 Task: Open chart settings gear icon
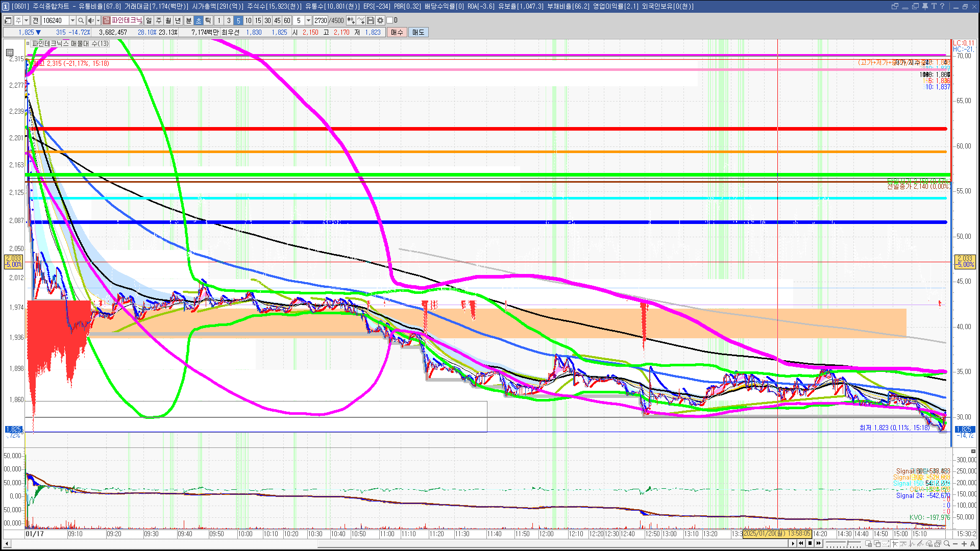click(380, 20)
